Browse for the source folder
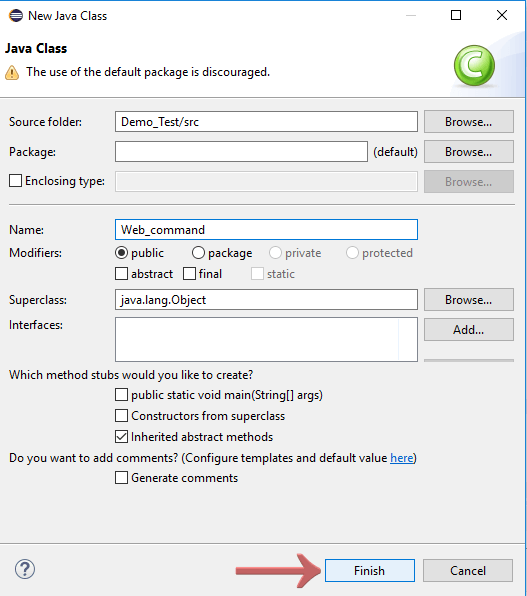 point(468,122)
